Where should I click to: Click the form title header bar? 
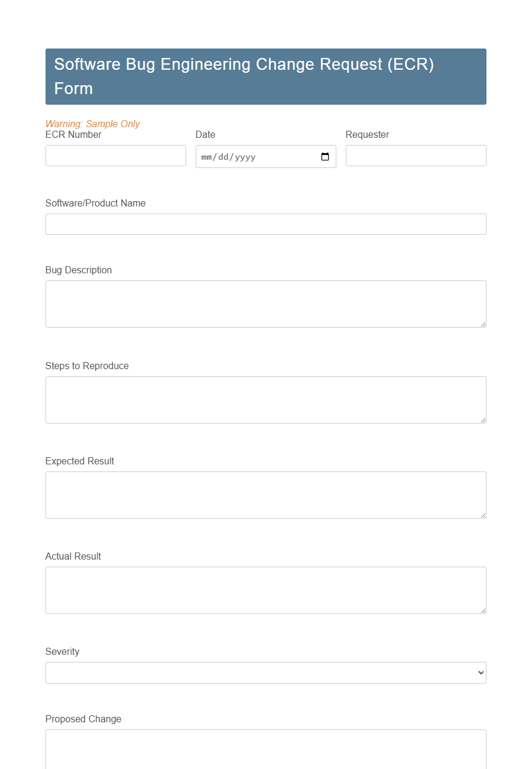point(266,76)
